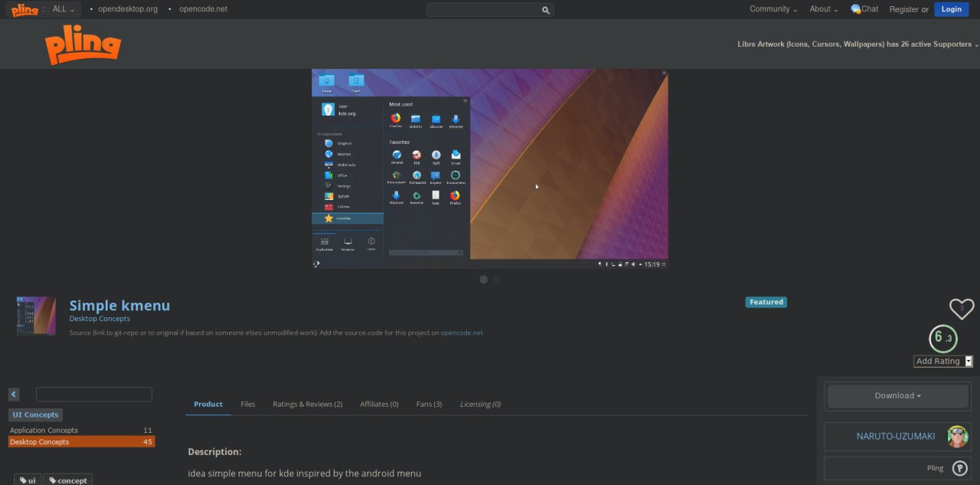Collapse sidebar with the back arrow button
The width and height of the screenshot is (980, 485).
click(x=14, y=394)
